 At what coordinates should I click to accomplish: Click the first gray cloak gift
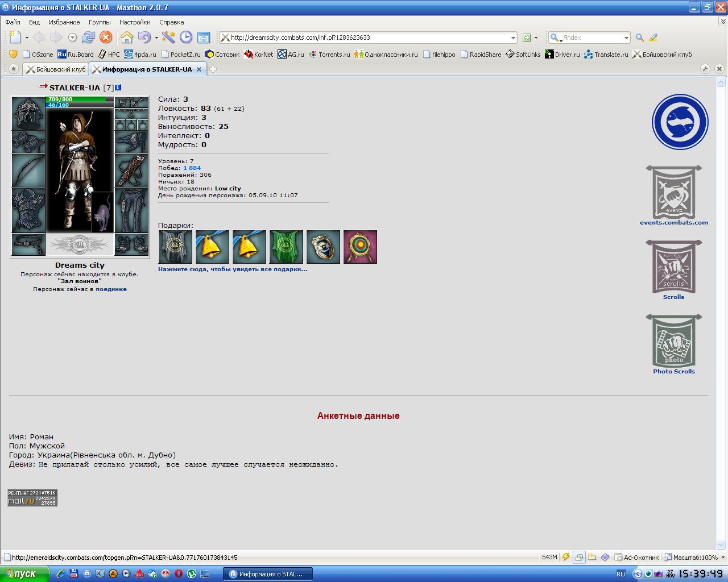click(175, 247)
